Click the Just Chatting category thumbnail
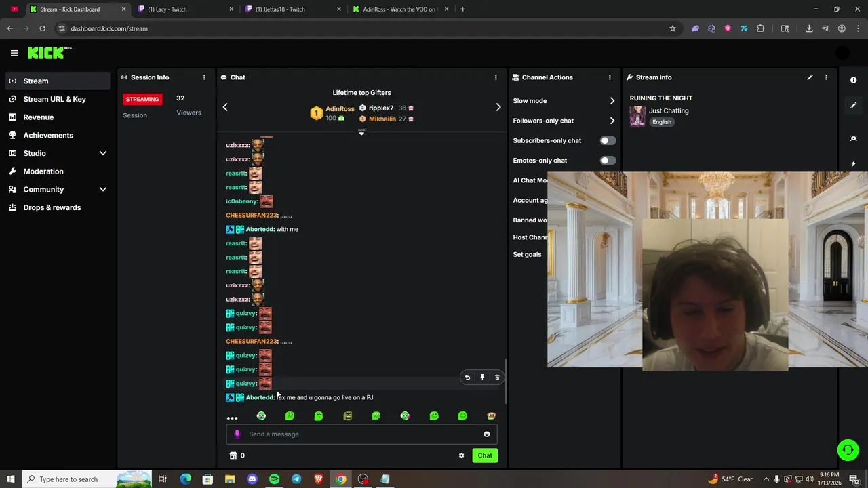The height and width of the screenshot is (488, 868). 637,116
